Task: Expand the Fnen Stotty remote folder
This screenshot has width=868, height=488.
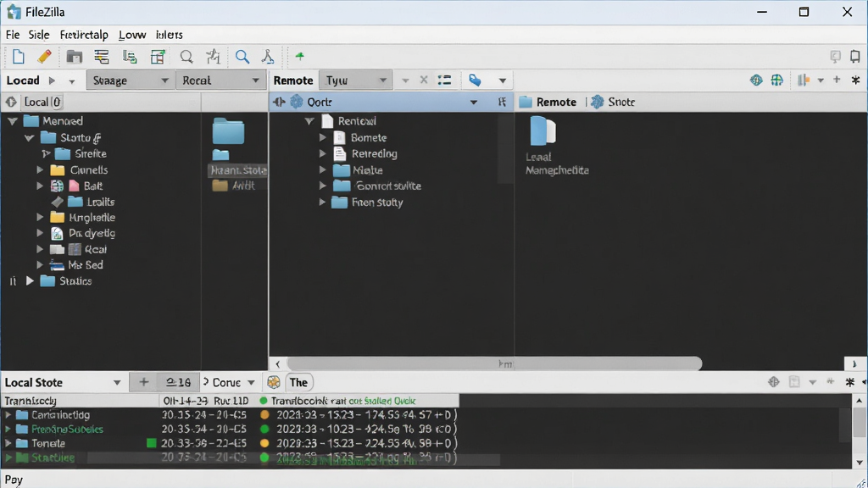Action: coord(322,202)
